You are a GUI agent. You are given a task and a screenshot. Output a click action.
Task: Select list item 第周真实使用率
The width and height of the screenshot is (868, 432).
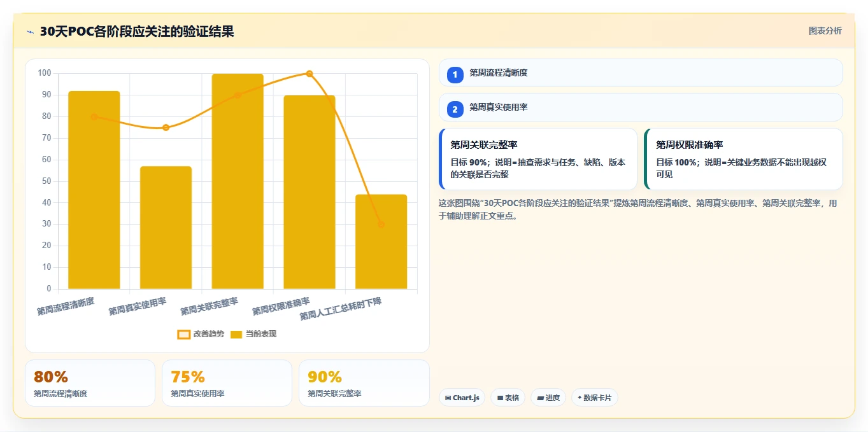641,107
